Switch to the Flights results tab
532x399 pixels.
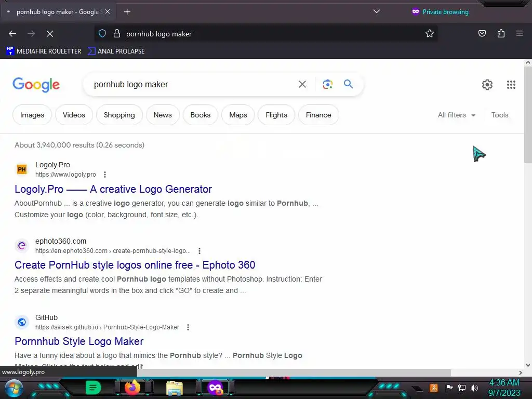(276, 115)
